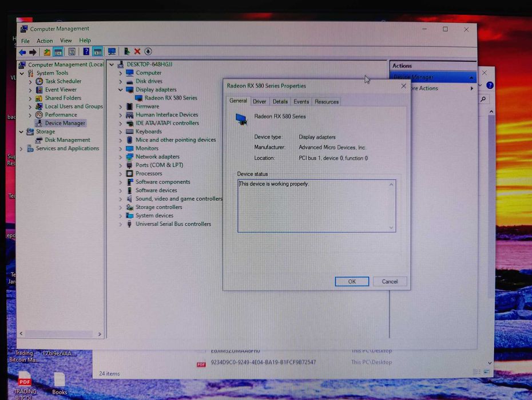Click OK in Radeon properties dialog
The height and width of the screenshot is (400, 532).
pyautogui.click(x=352, y=282)
